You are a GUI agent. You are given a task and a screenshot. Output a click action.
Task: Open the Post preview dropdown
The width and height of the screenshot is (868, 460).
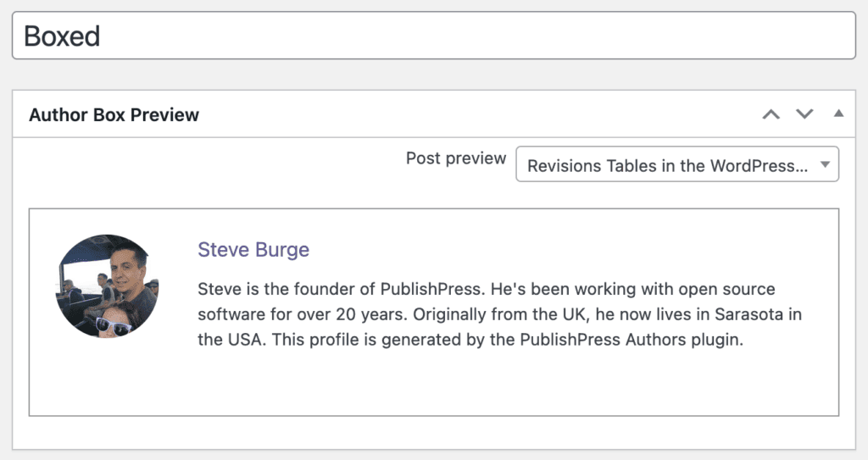click(676, 165)
